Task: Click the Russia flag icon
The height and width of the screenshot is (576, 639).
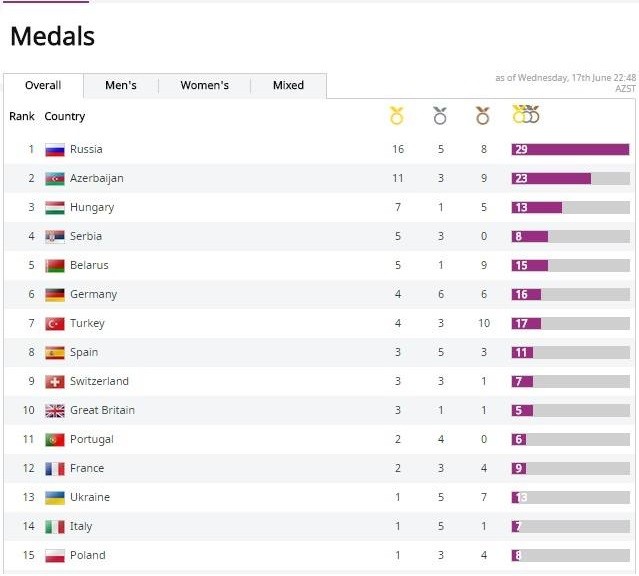Action: pos(55,150)
